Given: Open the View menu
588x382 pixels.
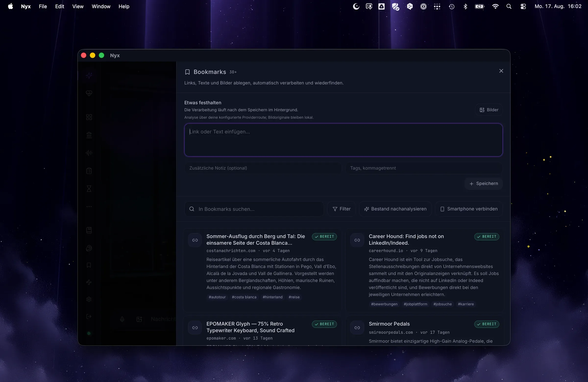Looking at the screenshot, I should (78, 6).
